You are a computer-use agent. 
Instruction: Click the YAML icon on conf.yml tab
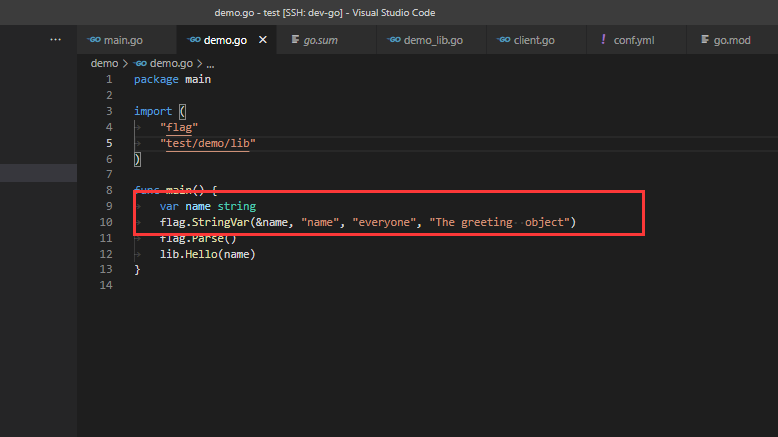point(603,39)
